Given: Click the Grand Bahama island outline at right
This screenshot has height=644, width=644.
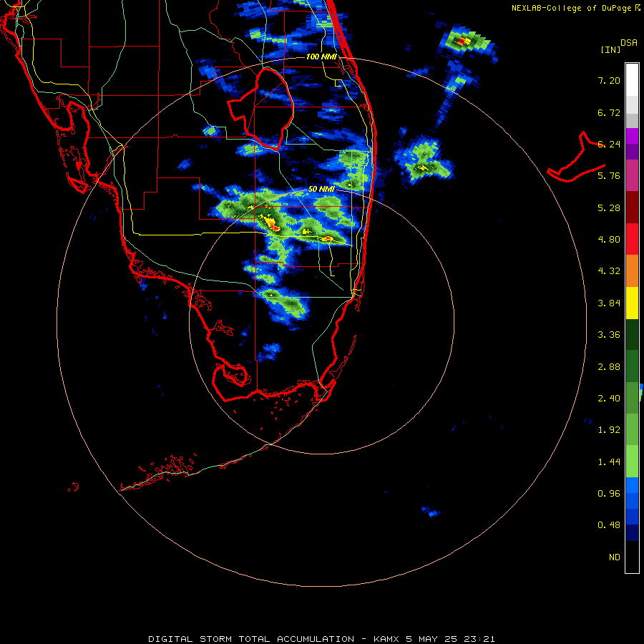Looking at the screenshot, I should [576, 157].
